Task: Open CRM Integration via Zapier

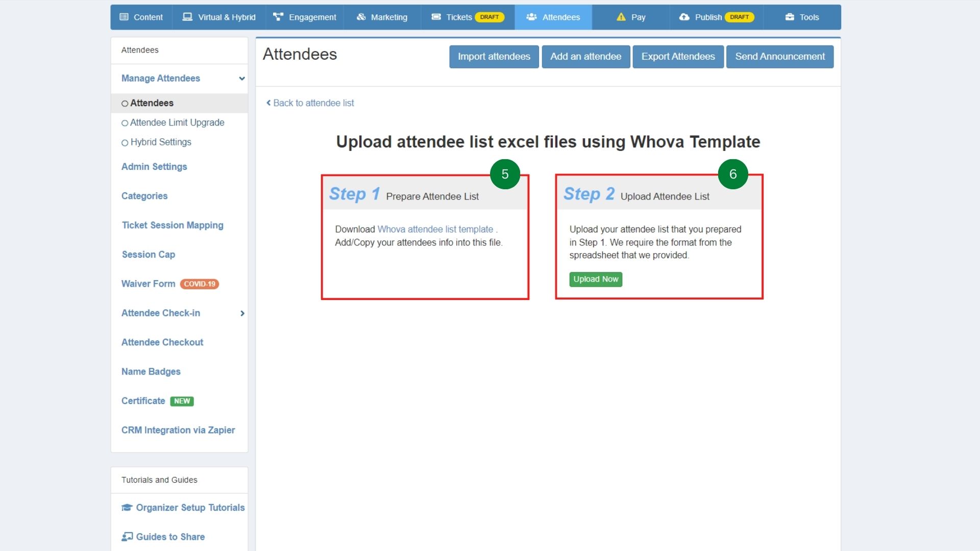Action: [x=178, y=430]
